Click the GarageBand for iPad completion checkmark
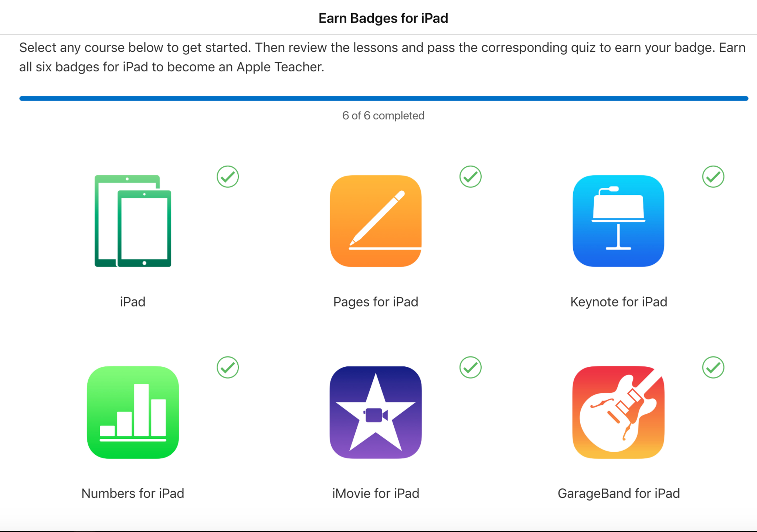 713,367
